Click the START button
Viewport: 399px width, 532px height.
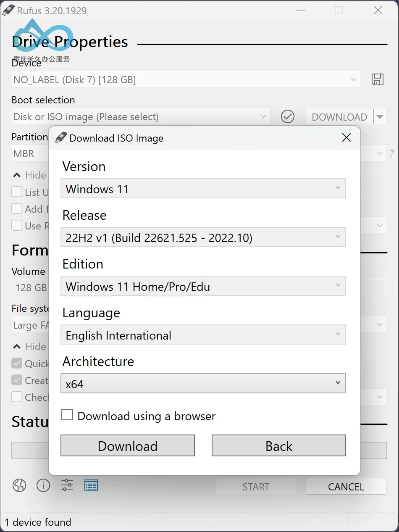[x=256, y=487]
